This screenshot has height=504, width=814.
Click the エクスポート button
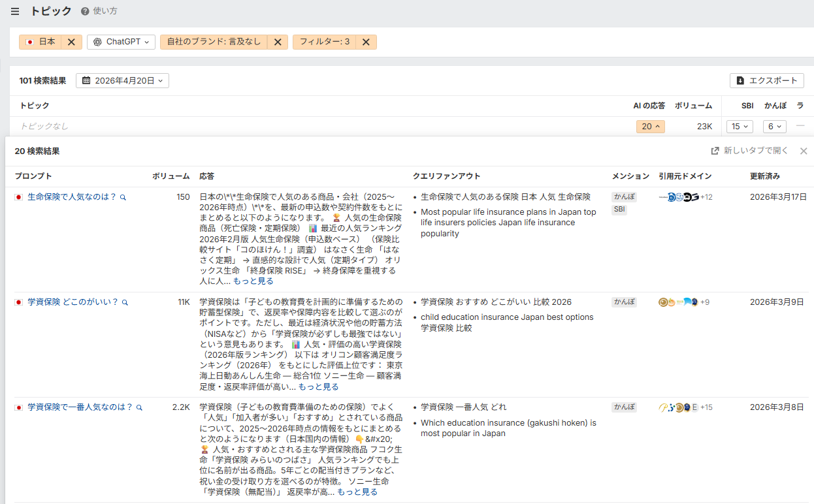click(x=766, y=81)
